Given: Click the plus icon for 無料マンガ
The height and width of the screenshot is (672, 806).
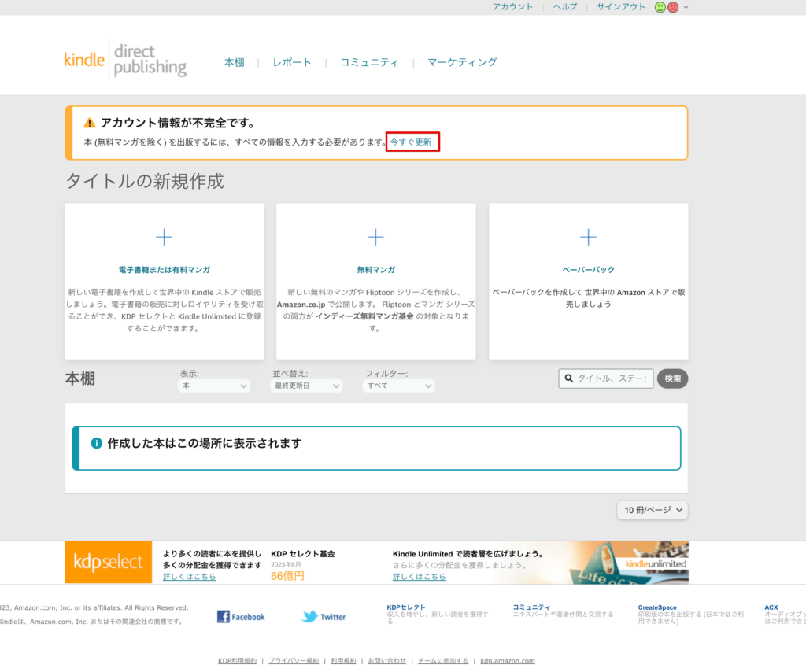Looking at the screenshot, I should tap(375, 237).
